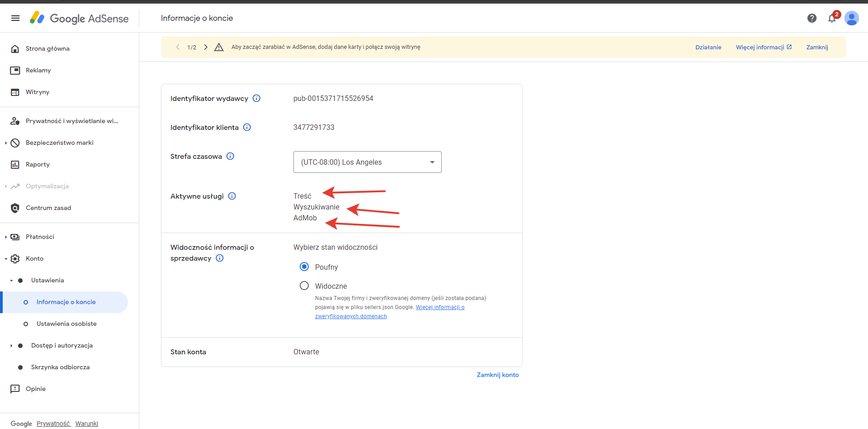The width and height of the screenshot is (868, 429).
Task: Expand the Dostęp i autoryzacja arrow
Action: point(11,345)
